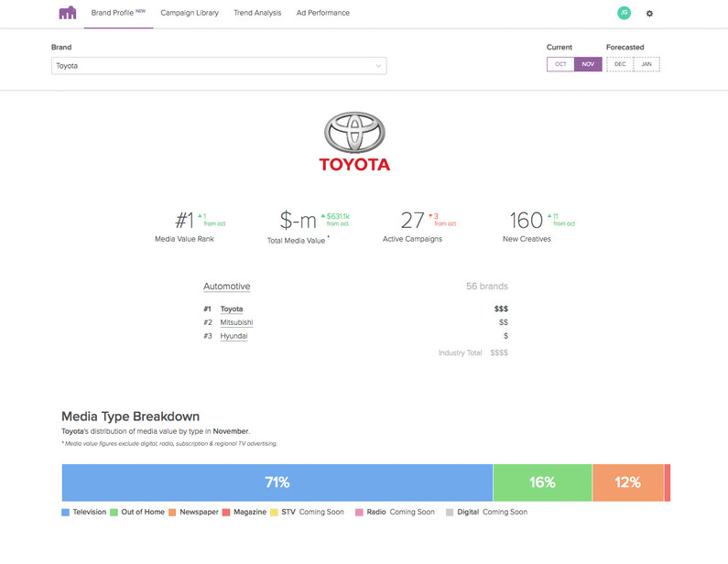Screen dimensions: 728x564
Task: Open the JG user avatar
Action: (624, 13)
